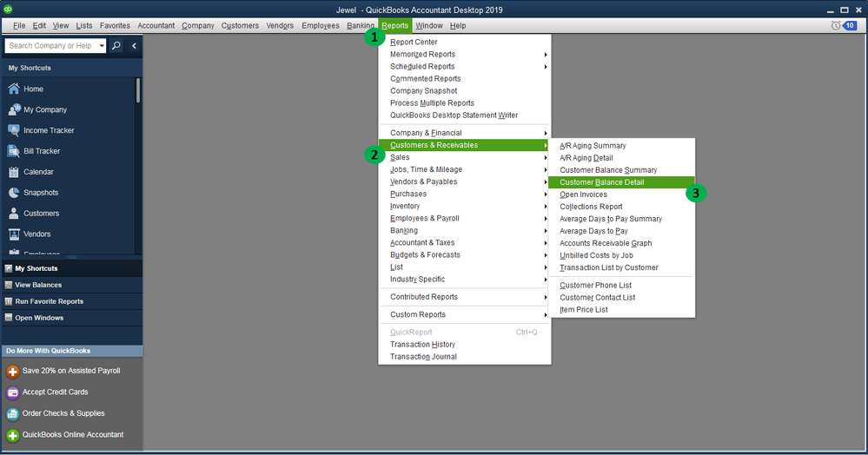Image resolution: width=868 pixels, height=455 pixels.
Task: Expand Jobs, Time & Mileage submenu
Action: click(465, 169)
